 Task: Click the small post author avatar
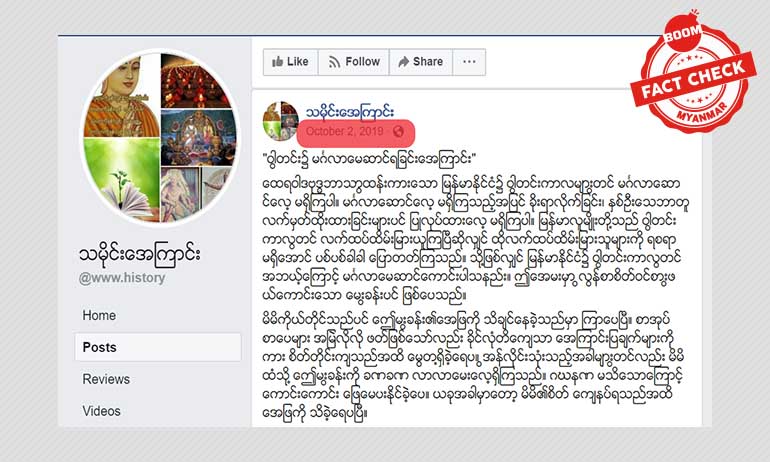point(281,121)
